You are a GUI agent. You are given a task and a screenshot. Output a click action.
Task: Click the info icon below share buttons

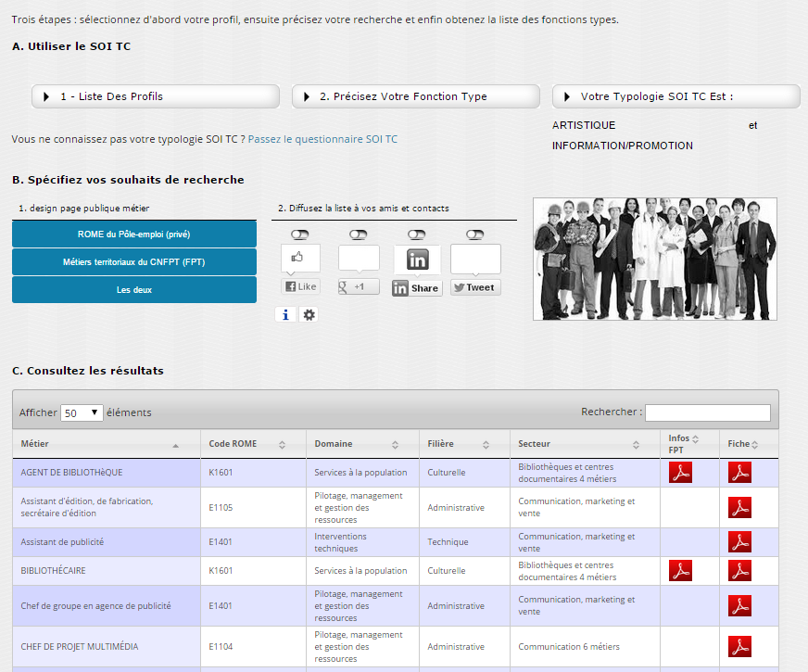[x=285, y=315]
